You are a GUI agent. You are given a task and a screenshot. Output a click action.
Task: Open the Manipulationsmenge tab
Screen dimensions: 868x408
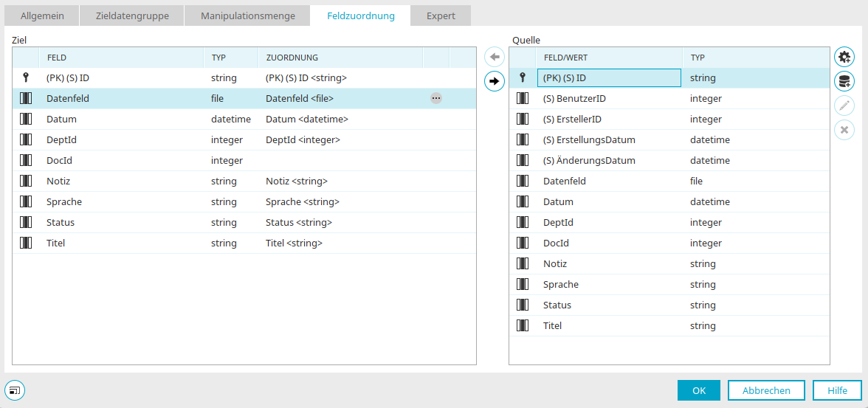click(247, 15)
